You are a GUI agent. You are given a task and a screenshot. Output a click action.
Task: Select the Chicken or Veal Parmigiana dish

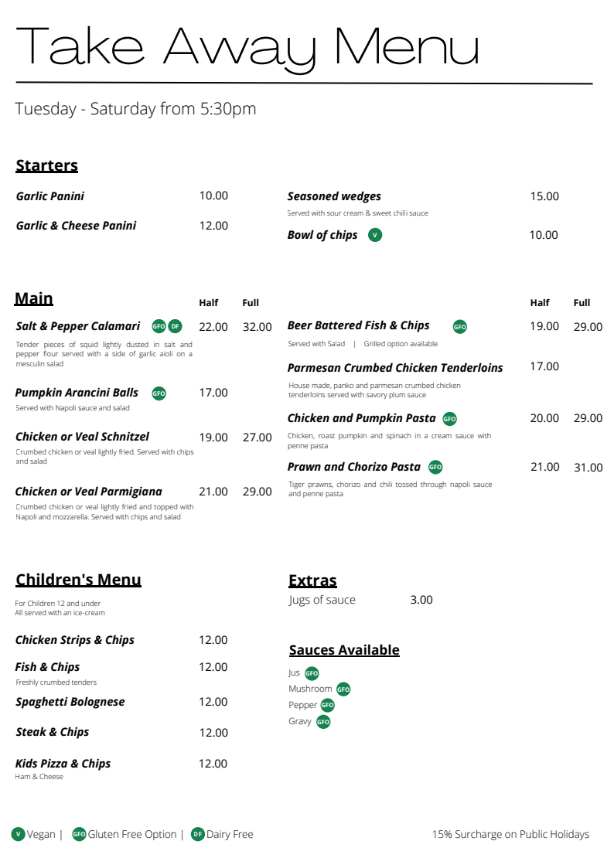pyautogui.click(x=89, y=492)
